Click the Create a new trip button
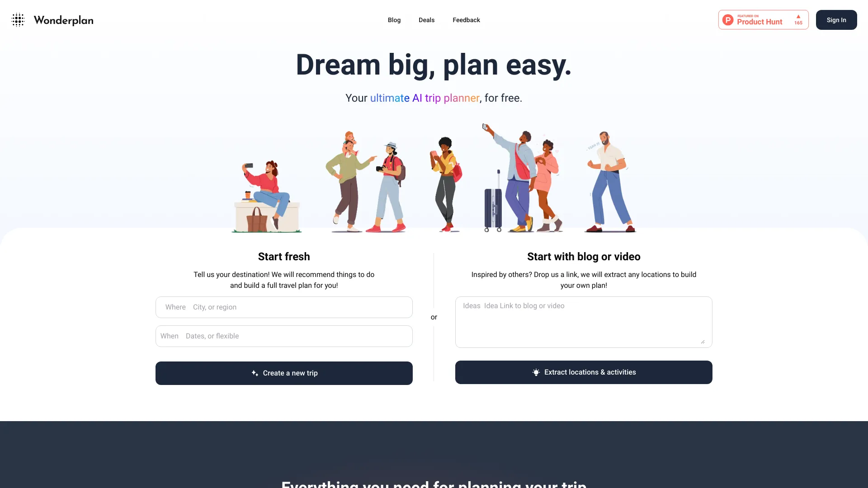 point(284,373)
